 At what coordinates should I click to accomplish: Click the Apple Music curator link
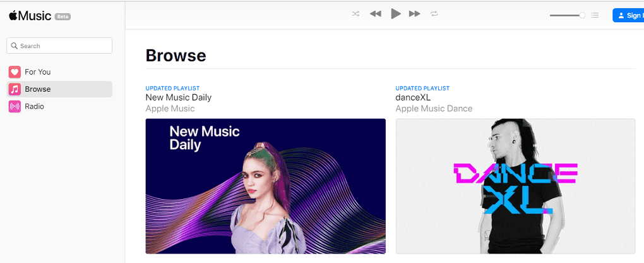(x=170, y=109)
